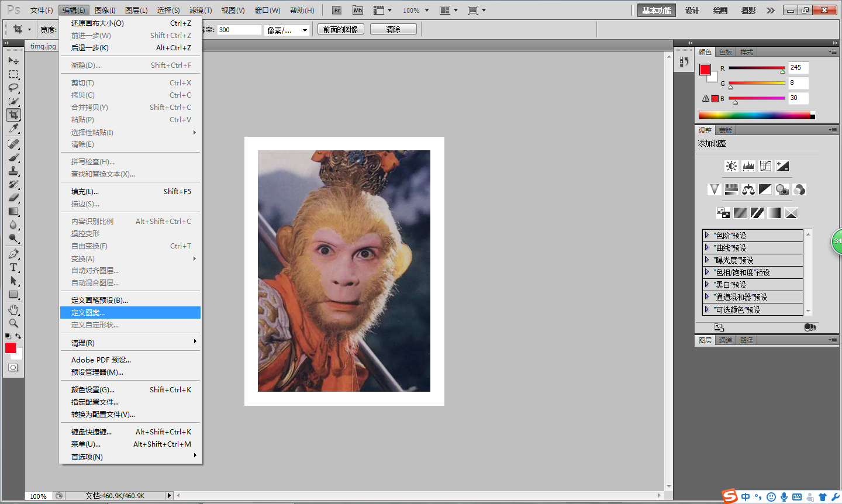
Task: Select the Eyedropper tool
Action: click(13, 128)
